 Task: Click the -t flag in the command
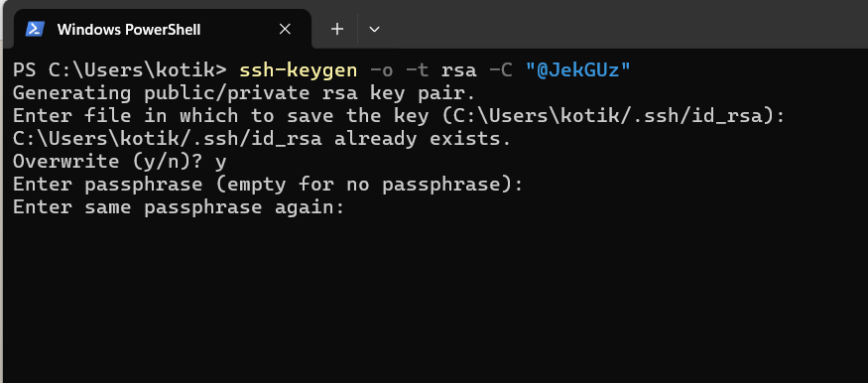coord(418,71)
